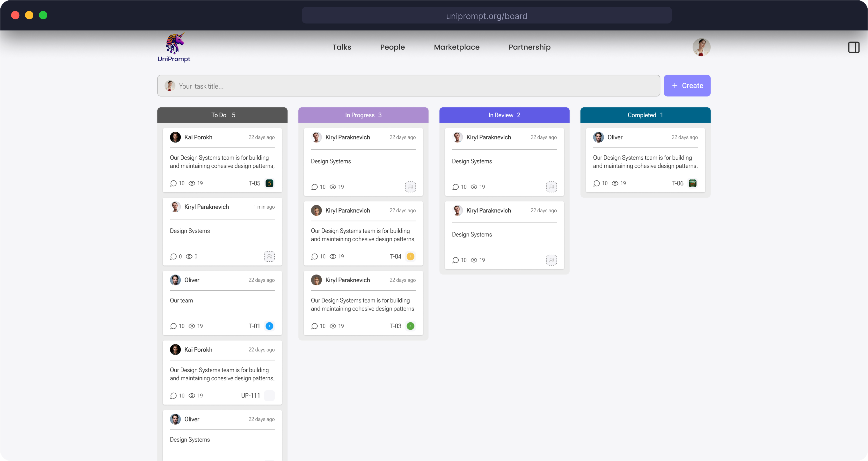This screenshot has width=868, height=461.
Task: Click comment icon on T-01 card
Action: click(x=173, y=326)
